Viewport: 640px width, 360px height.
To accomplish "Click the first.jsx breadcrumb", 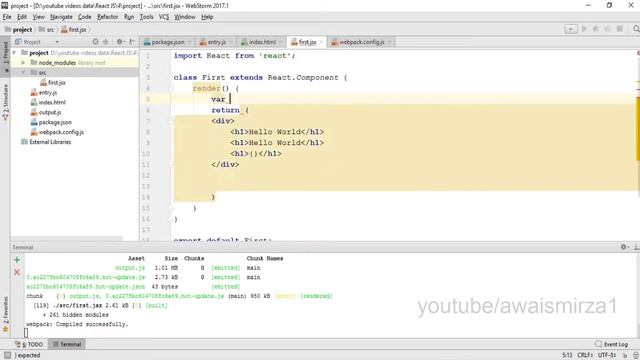I will pos(74,29).
